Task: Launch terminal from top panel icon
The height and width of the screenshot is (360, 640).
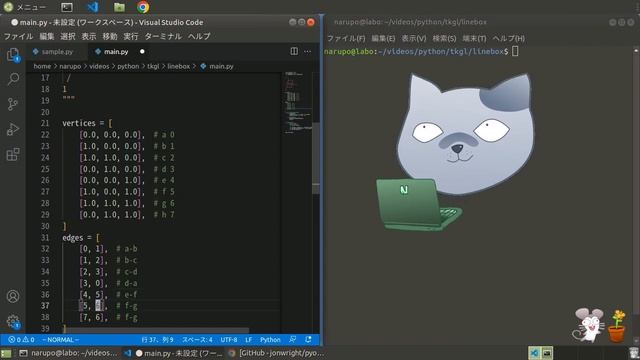Action: 67,7
